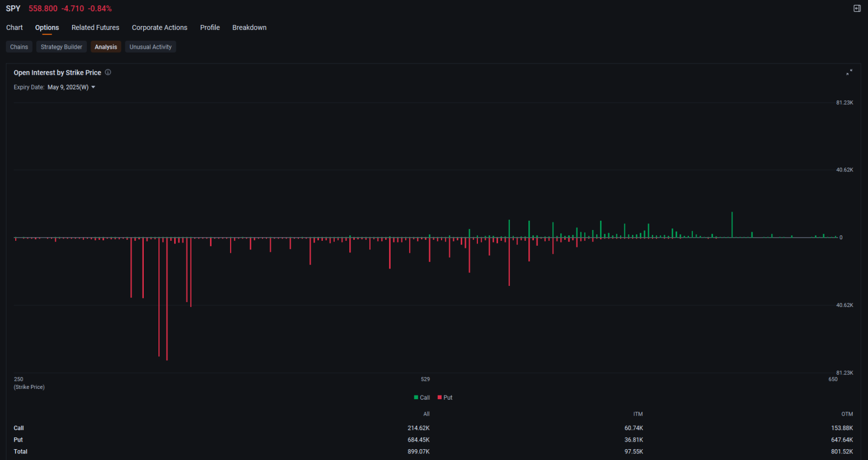
Task: Click the Total 899.07K value
Action: click(x=418, y=451)
